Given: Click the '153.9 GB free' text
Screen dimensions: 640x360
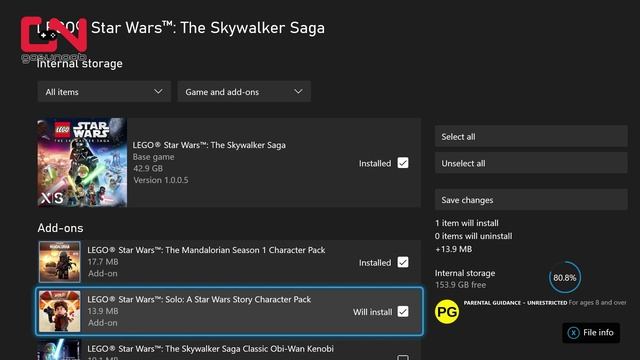Looking at the screenshot, I should click(460, 285).
